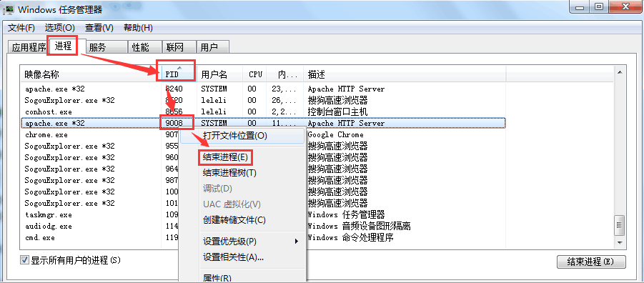
Task: Select the apache.exe *32 row with PID 9008
Action: coord(263,123)
